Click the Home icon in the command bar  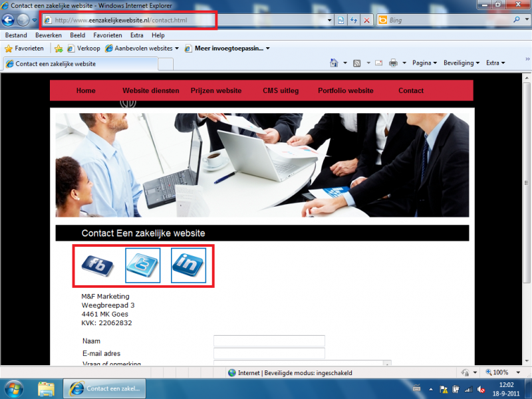[x=335, y=63]
